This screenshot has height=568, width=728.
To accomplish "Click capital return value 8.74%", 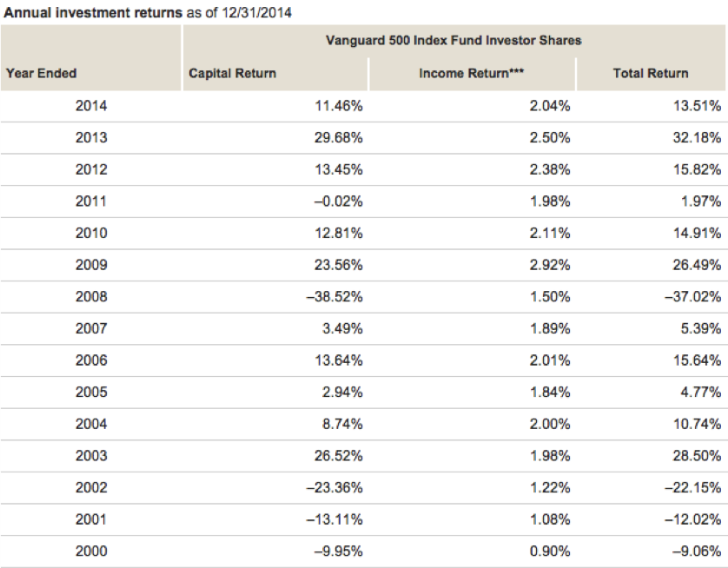I will (x=342, y=424).
